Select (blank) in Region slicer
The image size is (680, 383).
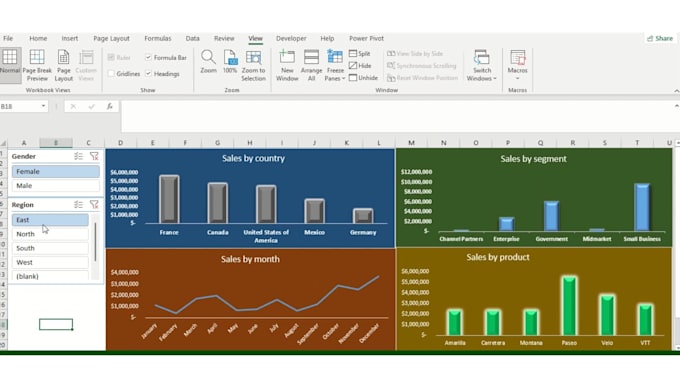[50, 276]
